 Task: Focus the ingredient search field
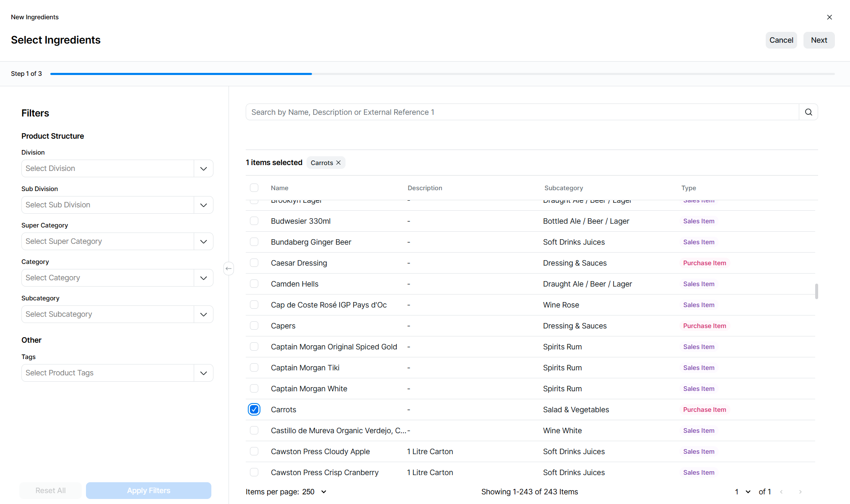522,112
